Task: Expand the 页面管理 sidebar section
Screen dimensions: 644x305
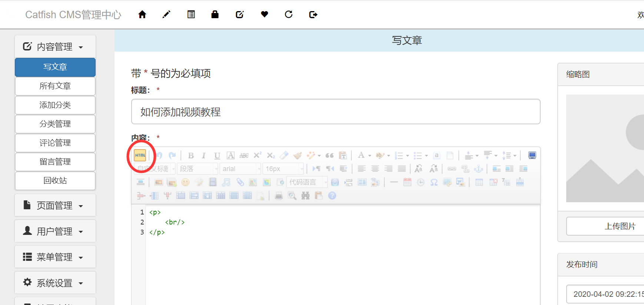Action: point(55,205)
